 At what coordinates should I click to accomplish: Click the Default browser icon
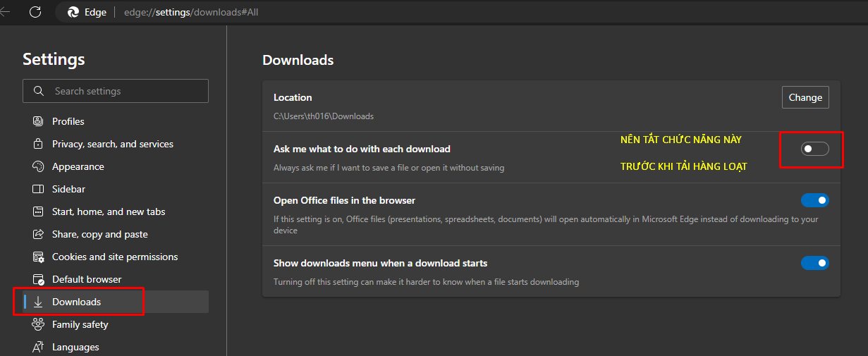pos(38,279)
